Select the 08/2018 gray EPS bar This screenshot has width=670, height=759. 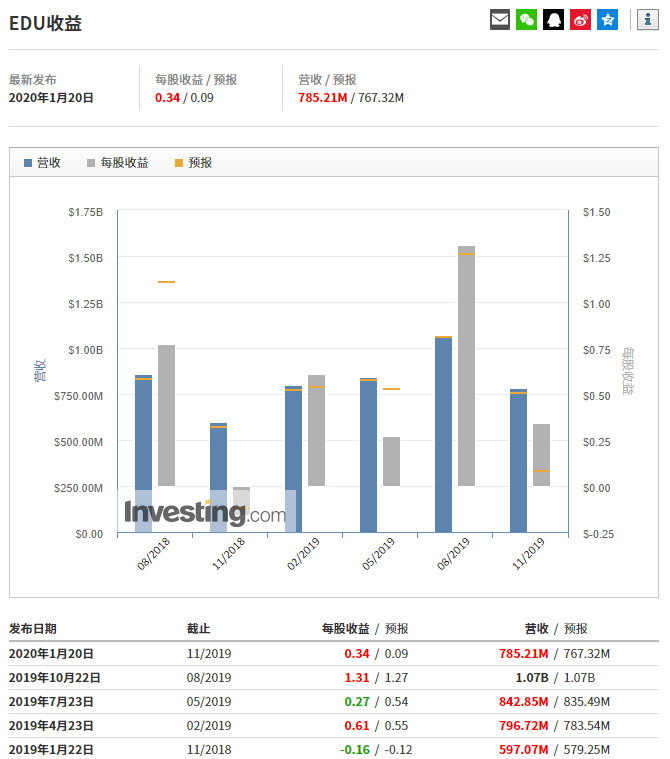[x=167, y=415]
